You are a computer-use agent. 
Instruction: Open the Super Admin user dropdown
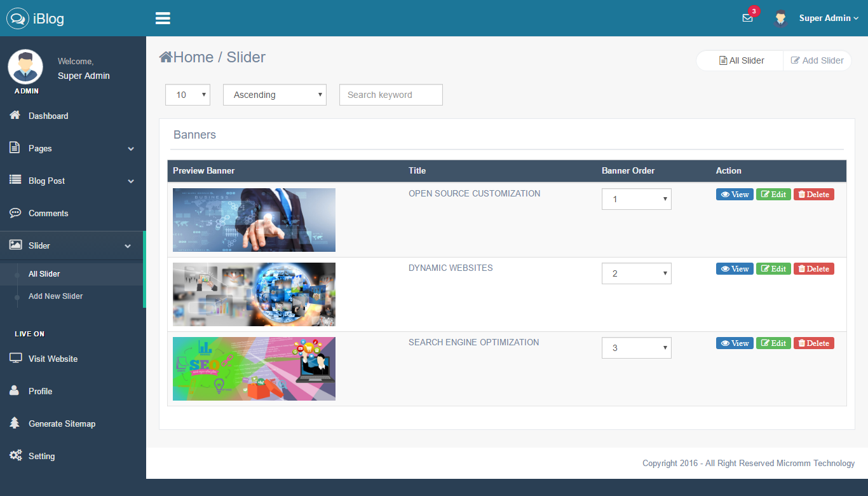828,18
